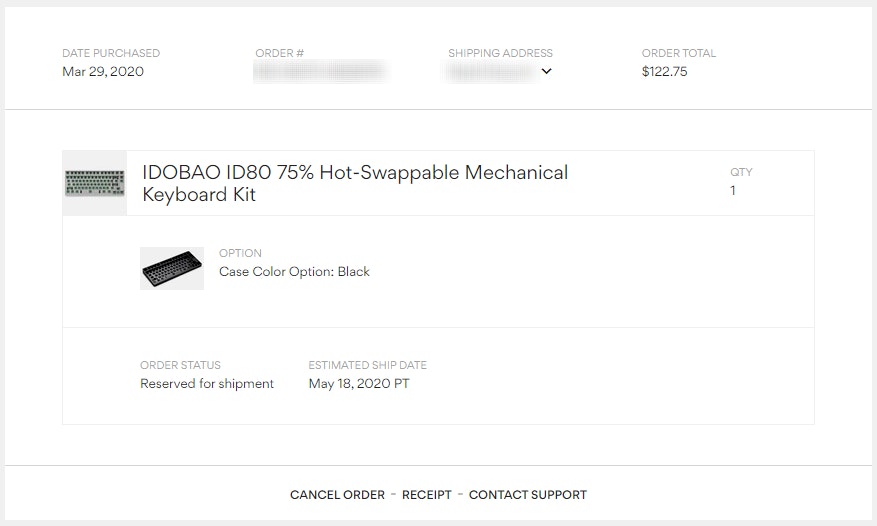Click the Case Color Option: Black text
Image resolution: width=877 pixels, height=526 pixels.
(x=294, y=272)
